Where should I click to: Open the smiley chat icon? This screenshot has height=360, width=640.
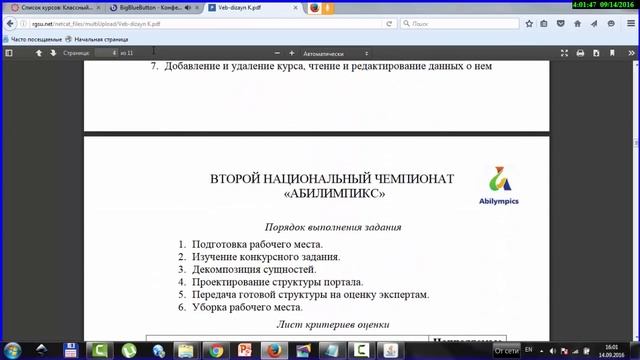(x=611, y=24)
